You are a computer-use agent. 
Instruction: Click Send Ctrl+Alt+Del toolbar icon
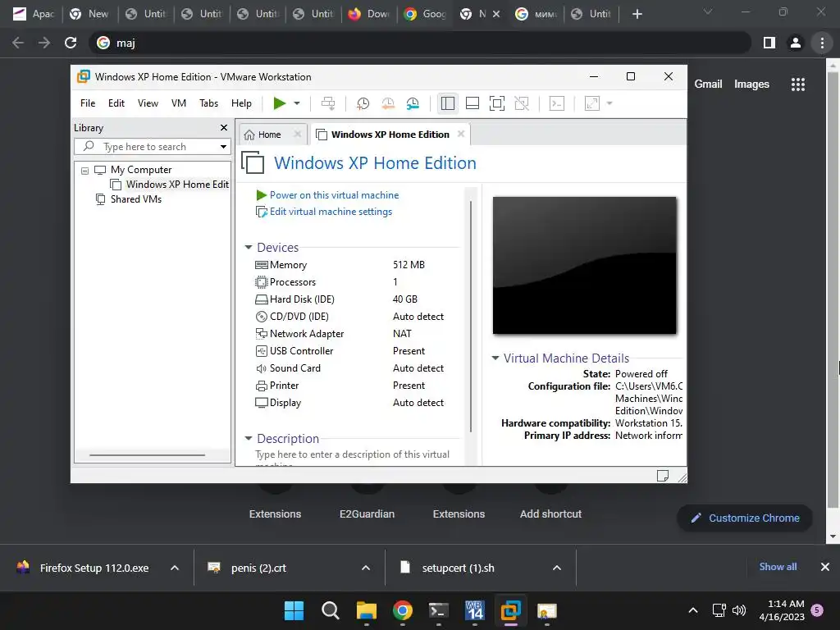pyautogui.click(x=328, y=103)
